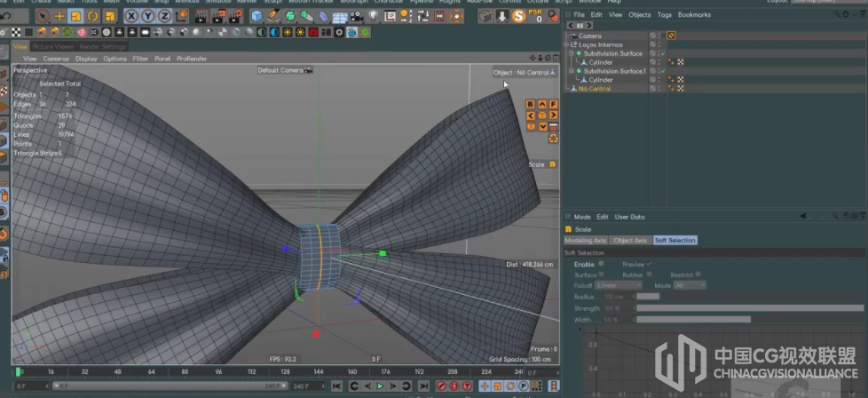Add a Light bulb object

[373, 16]
